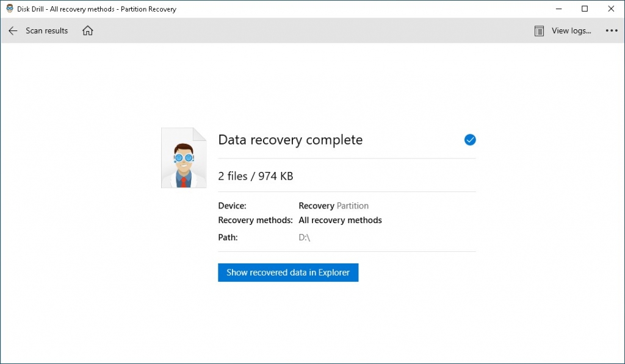
Task: Navigate back using the Scan results arrow
Action: point(13,30)
